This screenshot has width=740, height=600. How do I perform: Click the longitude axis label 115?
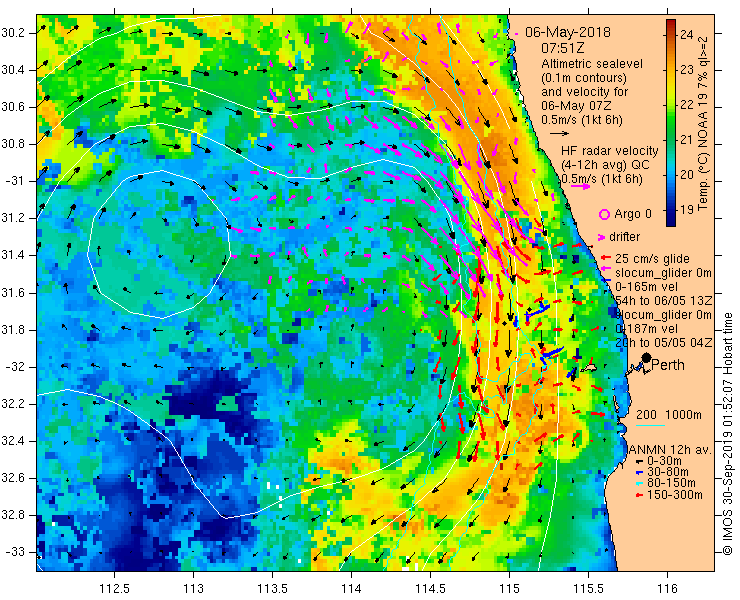click(509, 588)
